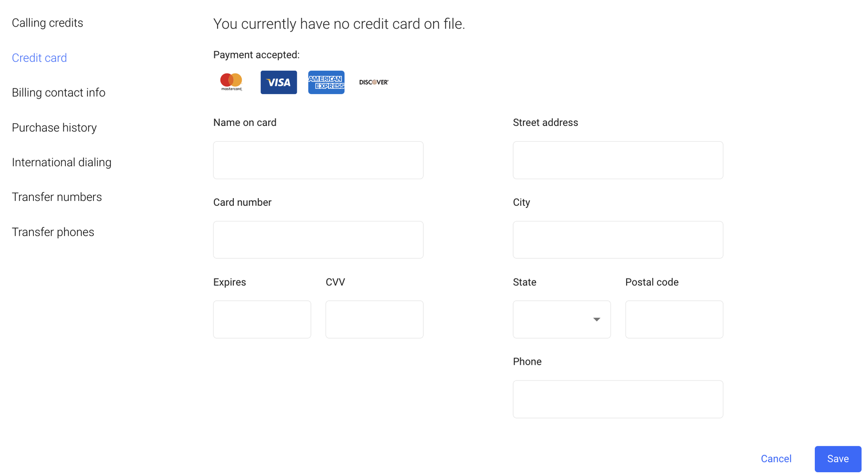Focus the Name on card field
868x476 pixels.
tap(318, 160)
